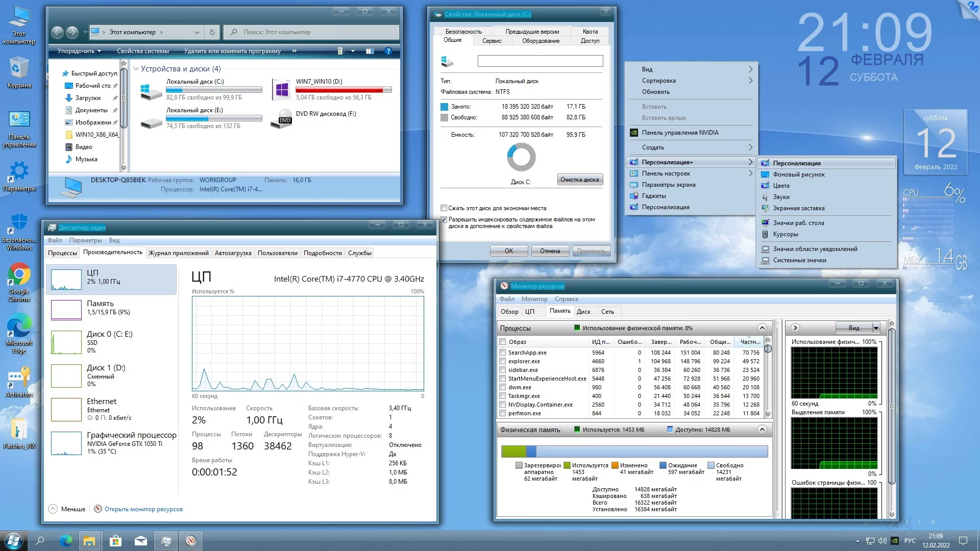Click 'Открыть монитор ресурсов' link
Image resolution: width=980 pixels, height=551 pixels.
tap(143, 509)
